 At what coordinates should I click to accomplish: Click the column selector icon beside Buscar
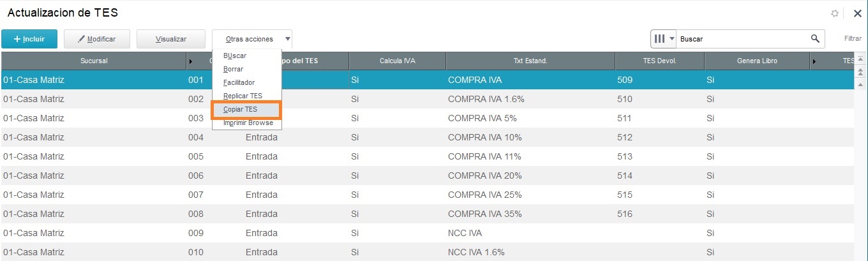coord(659,39)
